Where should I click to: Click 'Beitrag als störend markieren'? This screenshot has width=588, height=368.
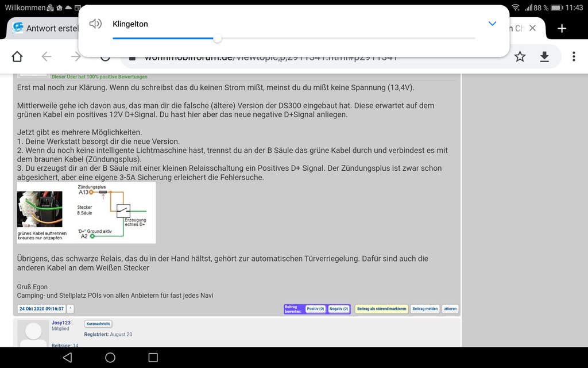[381, 309]
